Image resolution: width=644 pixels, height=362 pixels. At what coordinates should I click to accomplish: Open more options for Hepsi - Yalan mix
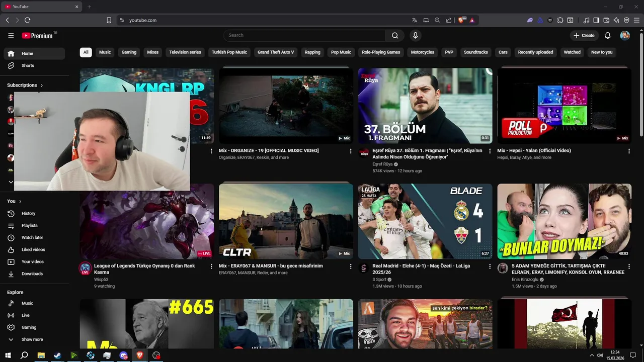coord(629,151)
